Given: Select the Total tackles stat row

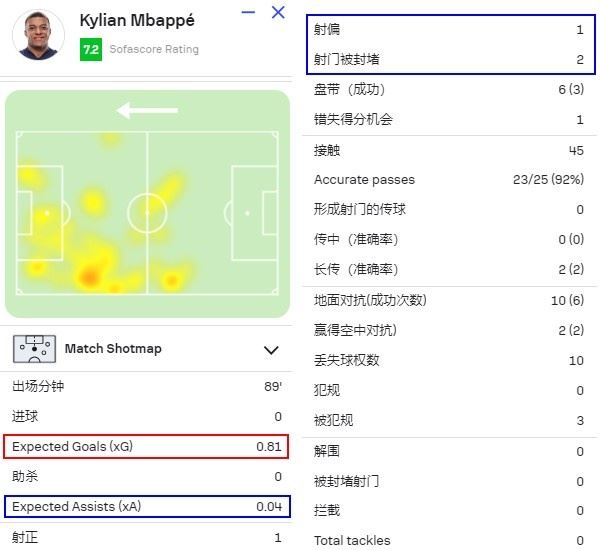Looking at the screenshot, I should pos(449,540).
